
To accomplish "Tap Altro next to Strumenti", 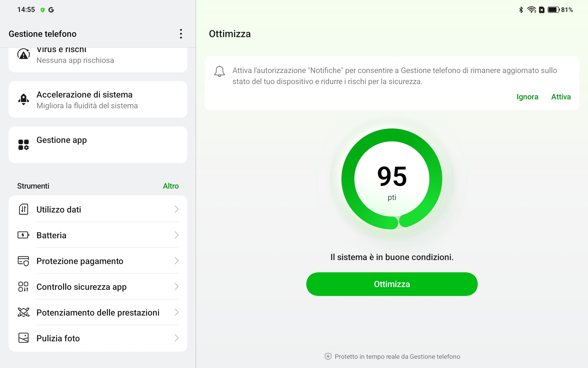I will click(171, 186).
